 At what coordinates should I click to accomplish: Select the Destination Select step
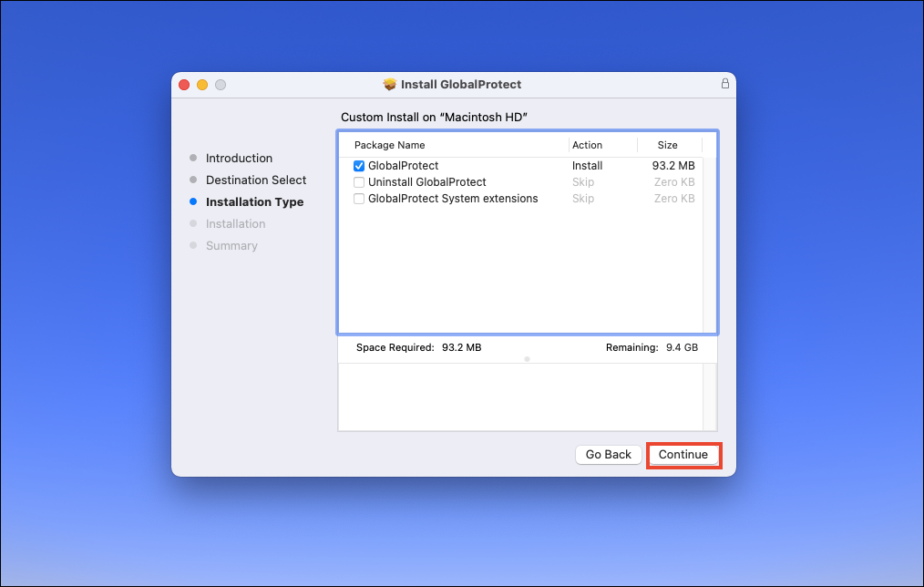point(256,180)
